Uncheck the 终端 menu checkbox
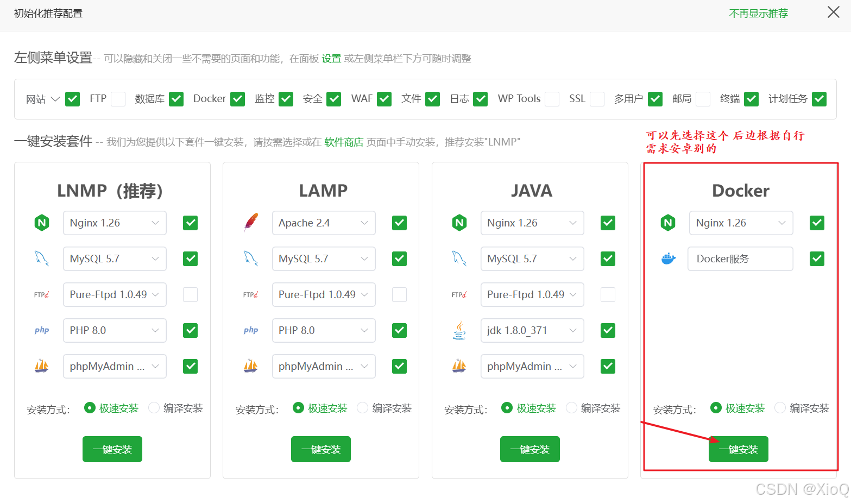This screenshot has width=851, height=504. point(752,99)
